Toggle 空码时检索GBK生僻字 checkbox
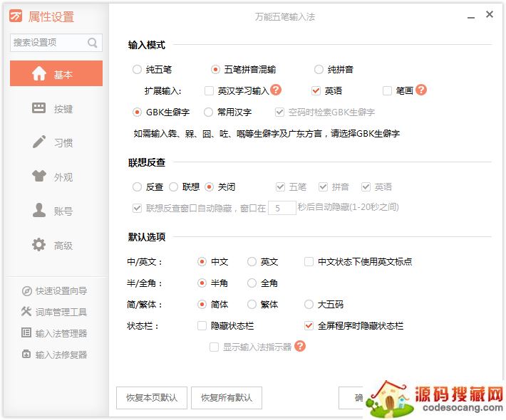The height and width of the screenshot is (420, 506). (x=280, y=112)
